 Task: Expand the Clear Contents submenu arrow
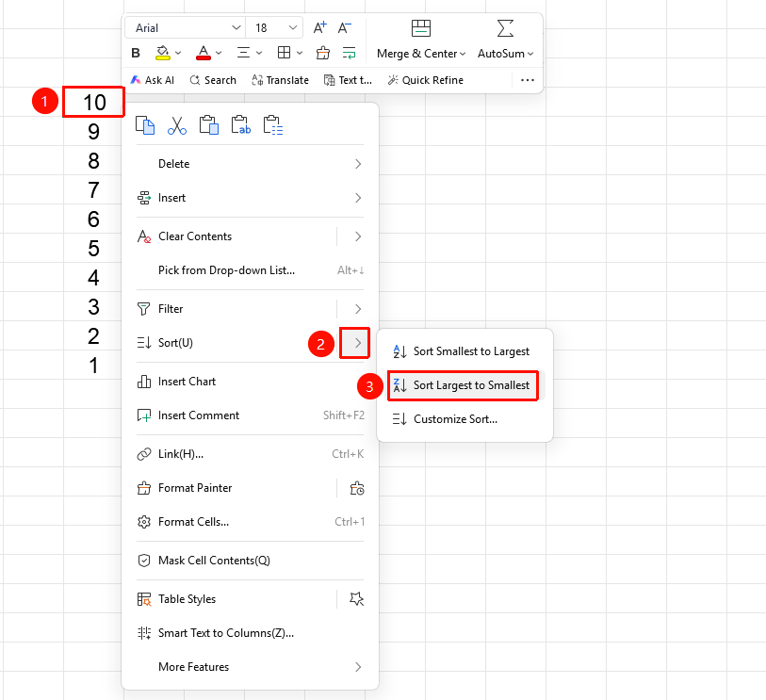coord(358,236)
